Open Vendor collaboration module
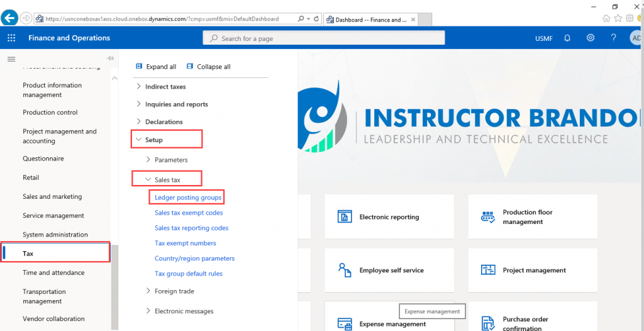This screenshot has height=331, width=644. [x=53, y=318]
